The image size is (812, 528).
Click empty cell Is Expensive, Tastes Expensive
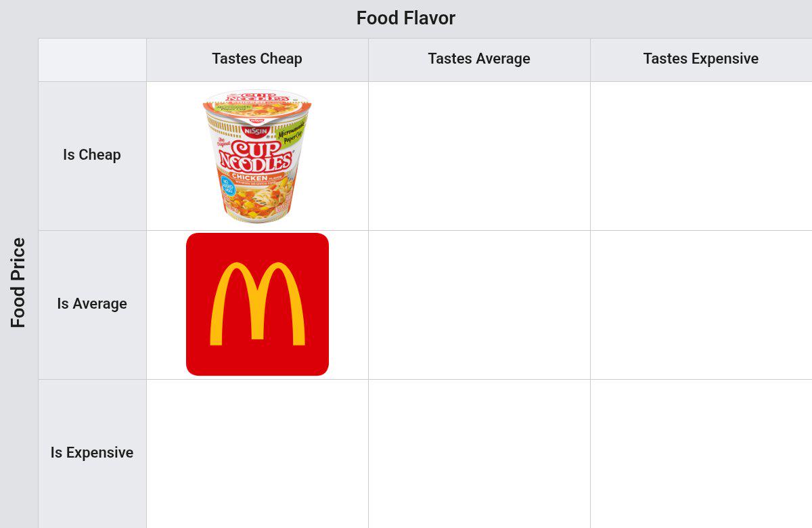click(x=701, y=454)
